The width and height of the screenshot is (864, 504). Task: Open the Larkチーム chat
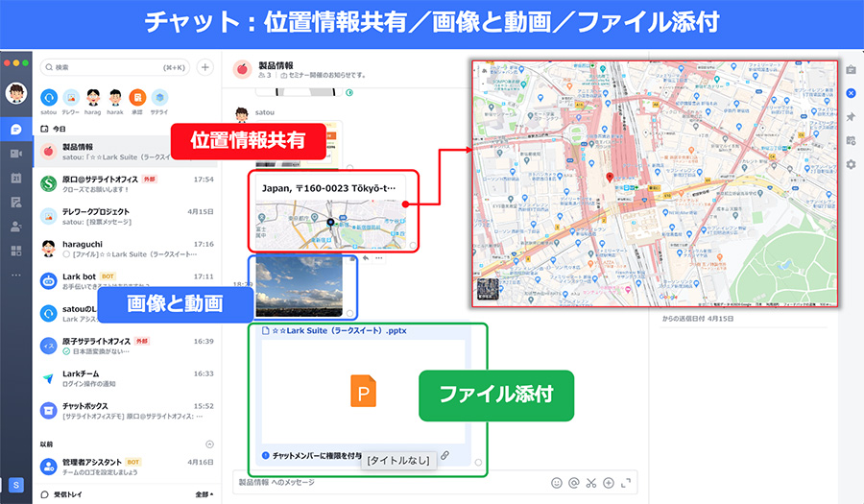127,378
